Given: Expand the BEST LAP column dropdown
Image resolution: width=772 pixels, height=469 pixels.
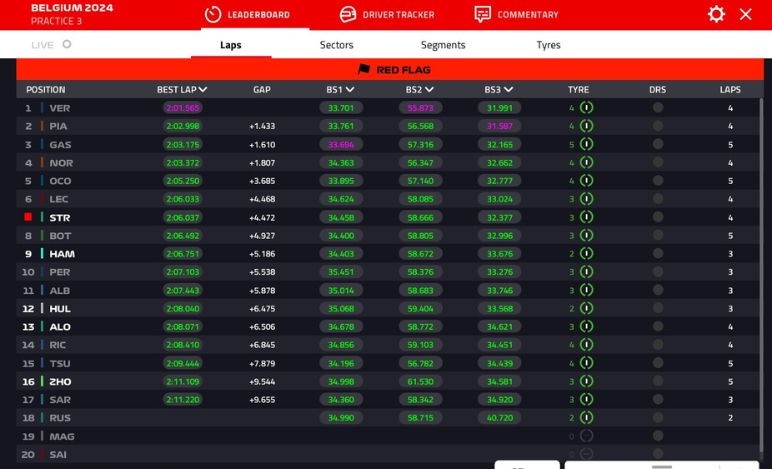Looking at the screenshot, I should click(x=204, y=90).
